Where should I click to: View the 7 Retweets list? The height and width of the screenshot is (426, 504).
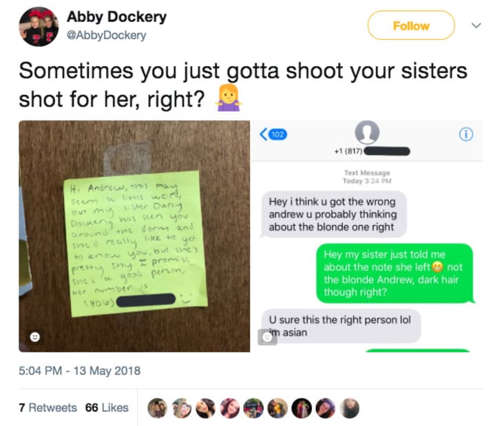48,407
